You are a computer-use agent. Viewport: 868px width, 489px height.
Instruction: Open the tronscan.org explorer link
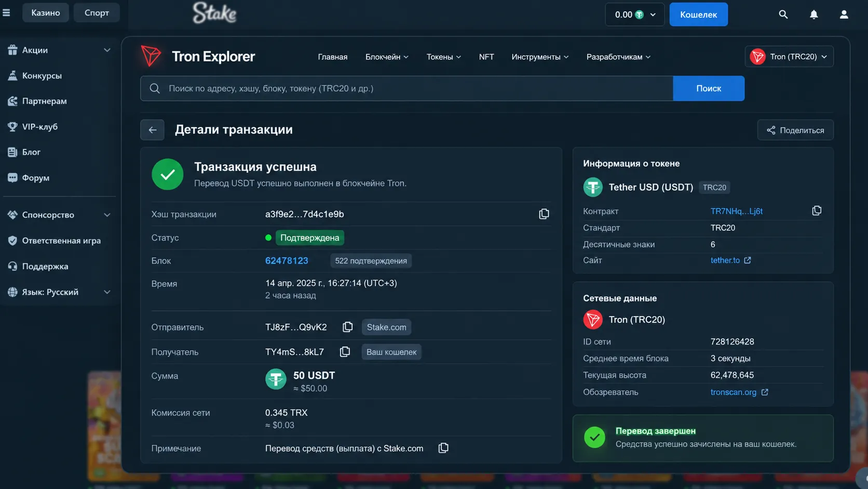click(x=734, y=392)
